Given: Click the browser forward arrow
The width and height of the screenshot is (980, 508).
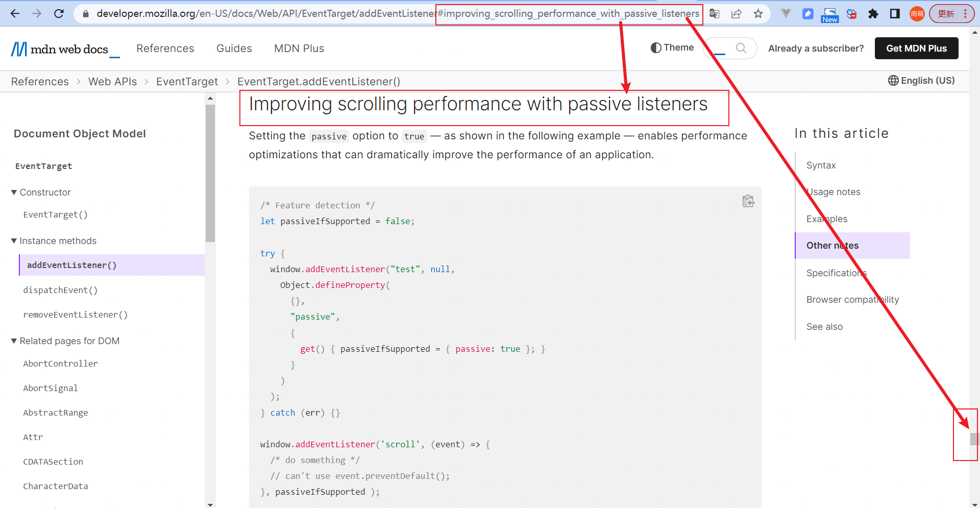Looking at the screenshot, I should click(37, 13).
